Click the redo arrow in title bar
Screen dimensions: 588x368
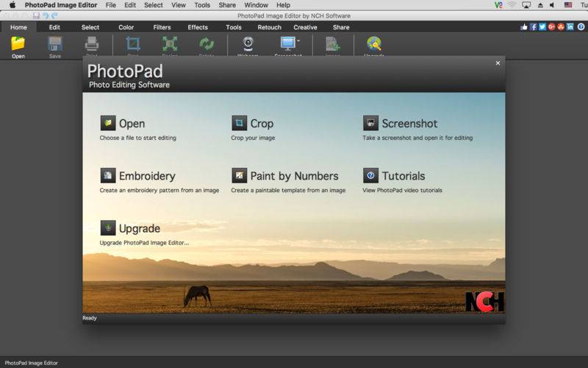(x=54, y=15)
